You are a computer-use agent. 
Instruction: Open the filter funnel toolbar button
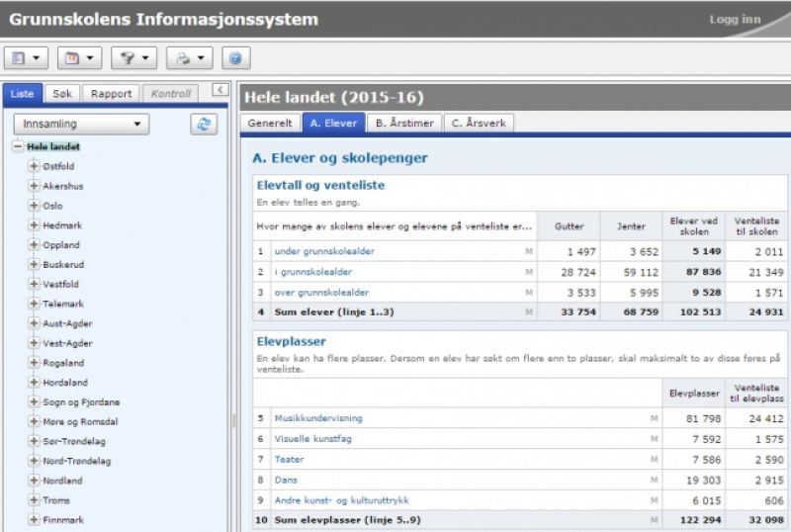click(x=133, y=58)
